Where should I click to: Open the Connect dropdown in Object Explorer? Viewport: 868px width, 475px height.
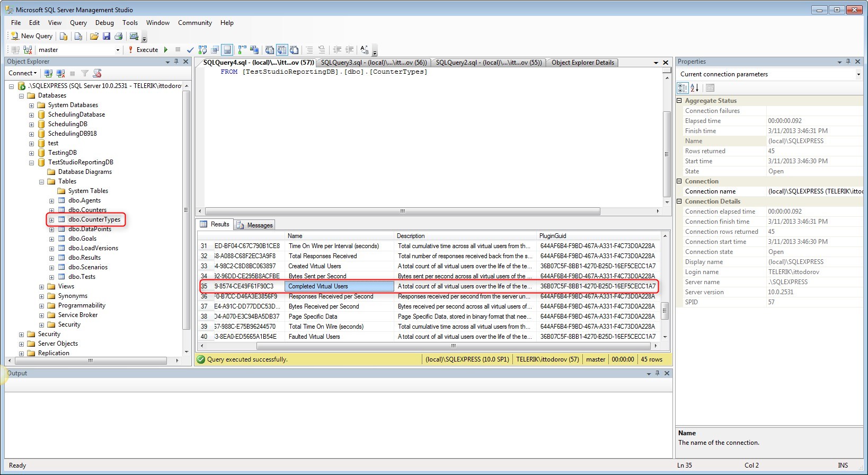pyautogui.click(x=22, y=73)
